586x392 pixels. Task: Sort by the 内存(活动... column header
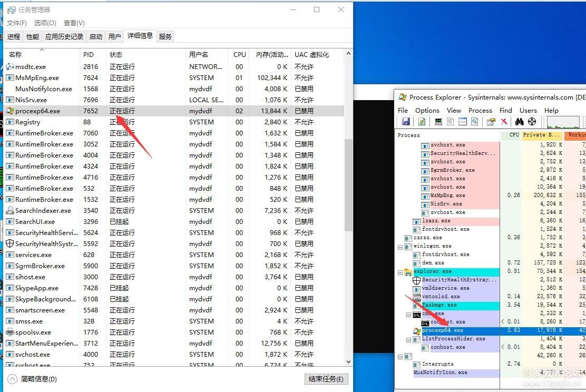click(271, 55)
